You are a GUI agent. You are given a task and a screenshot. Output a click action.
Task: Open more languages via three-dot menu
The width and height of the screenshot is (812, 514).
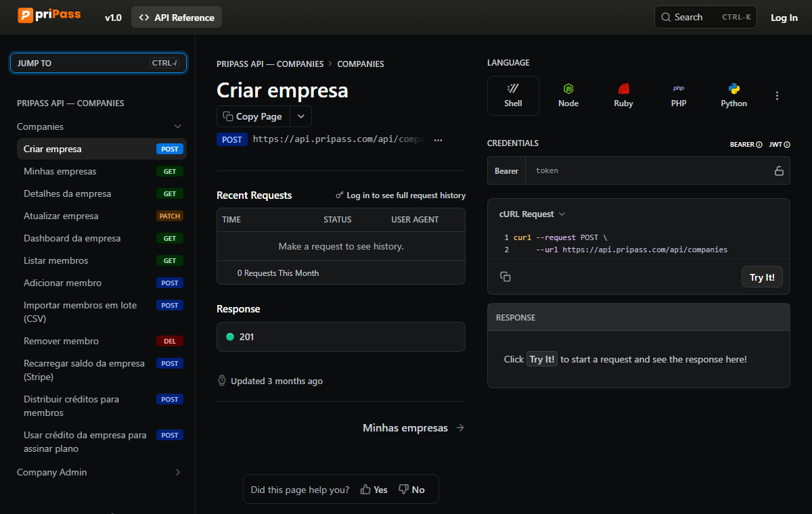[777, 96]
